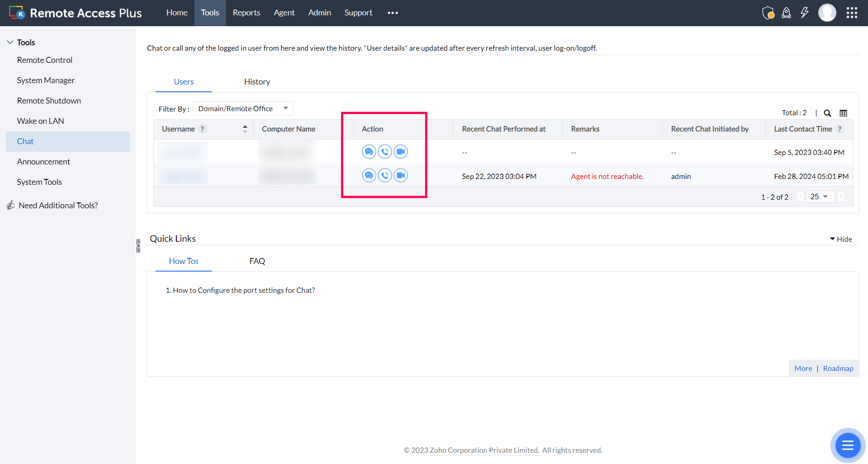Click the Last Contact Time help icon

click(x=840, y=129)
